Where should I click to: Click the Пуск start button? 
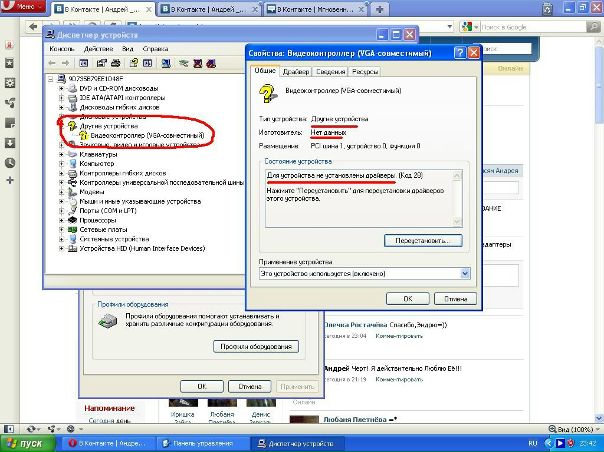tap(25, 442)
